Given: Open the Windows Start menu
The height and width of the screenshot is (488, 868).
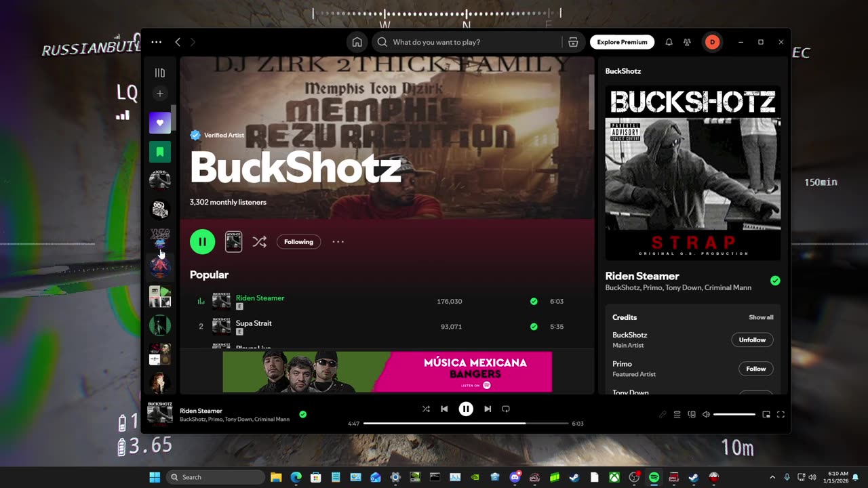Looking at the screenshot, I should [x=155, y=477].
